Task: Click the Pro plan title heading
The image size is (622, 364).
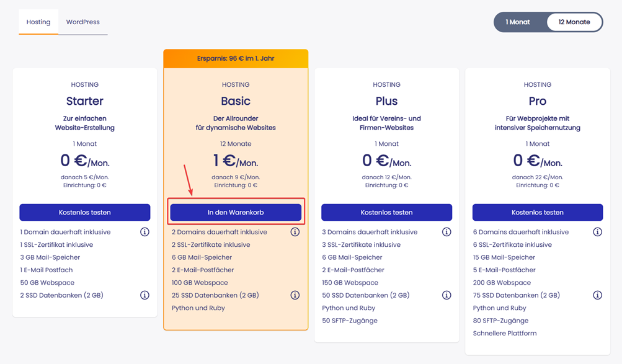Action: 538,101
